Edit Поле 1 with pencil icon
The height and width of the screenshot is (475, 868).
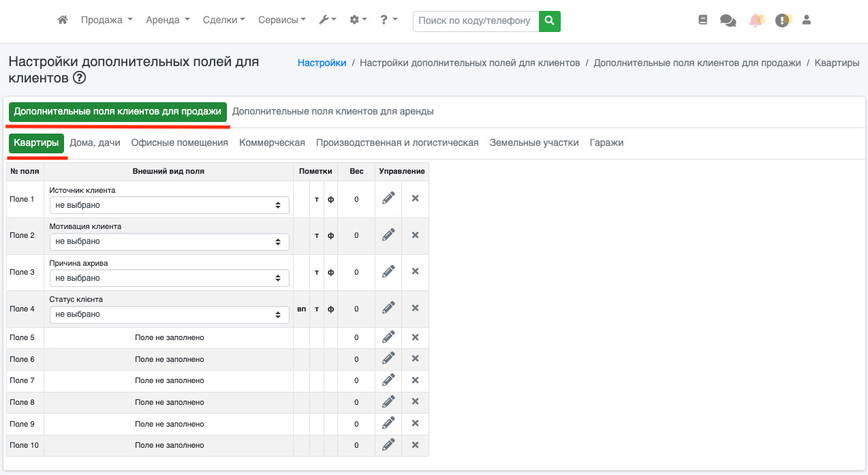pos(388,198)
